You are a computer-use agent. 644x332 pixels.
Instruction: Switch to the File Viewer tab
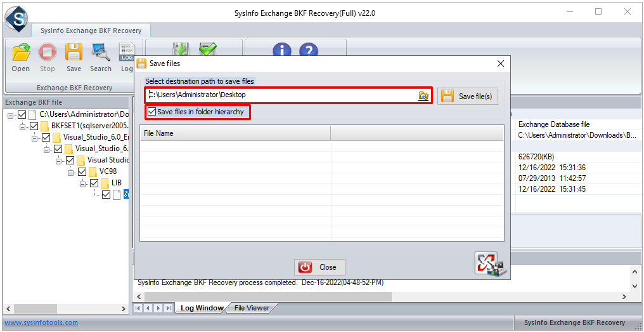[x=252, y=308]
